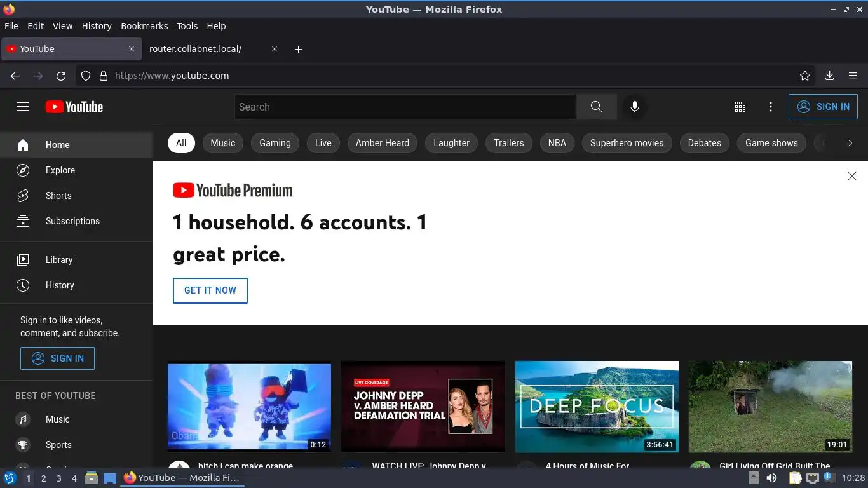The image size is (868, 488).
Task: Open the History menu in menu bar
Action: 97,26
